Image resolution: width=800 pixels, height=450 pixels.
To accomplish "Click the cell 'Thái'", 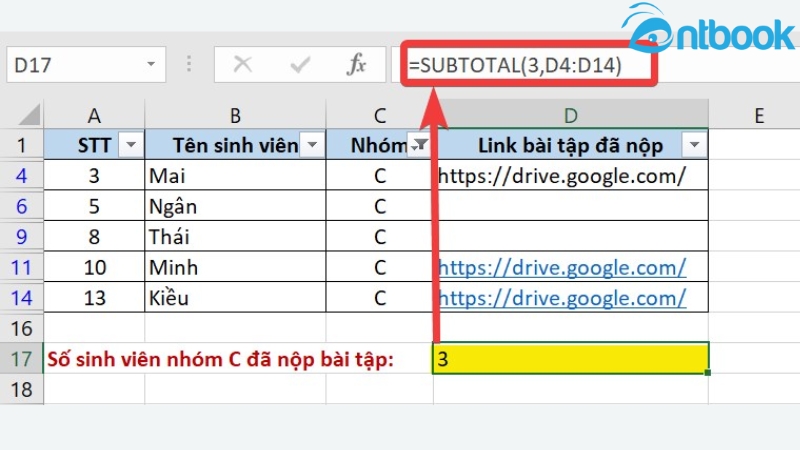I will (x=235, y=236).
